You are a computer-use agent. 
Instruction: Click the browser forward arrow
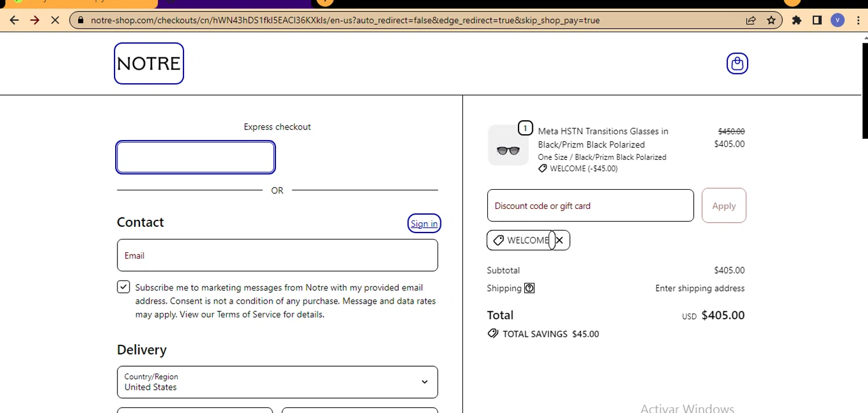coord(34,20)
